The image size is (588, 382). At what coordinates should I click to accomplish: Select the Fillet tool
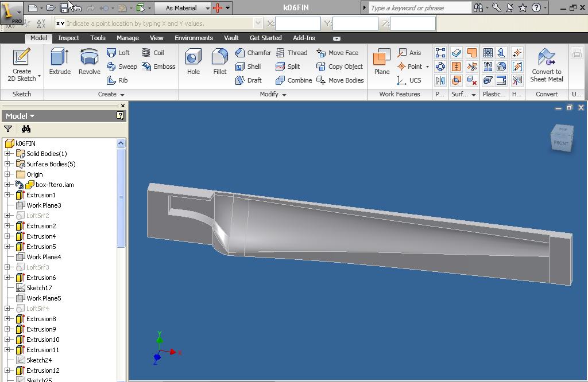tap(220, 62)
